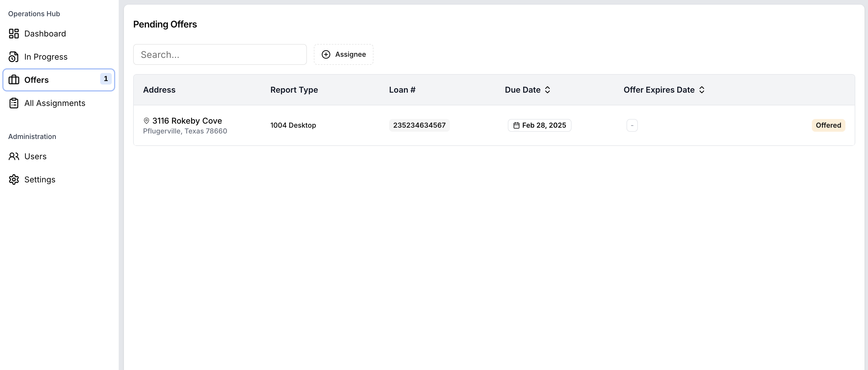Viewport: 868px width, 370px height.
Task: Click the Settings gear icon
Action: click(x=14, y=179)
